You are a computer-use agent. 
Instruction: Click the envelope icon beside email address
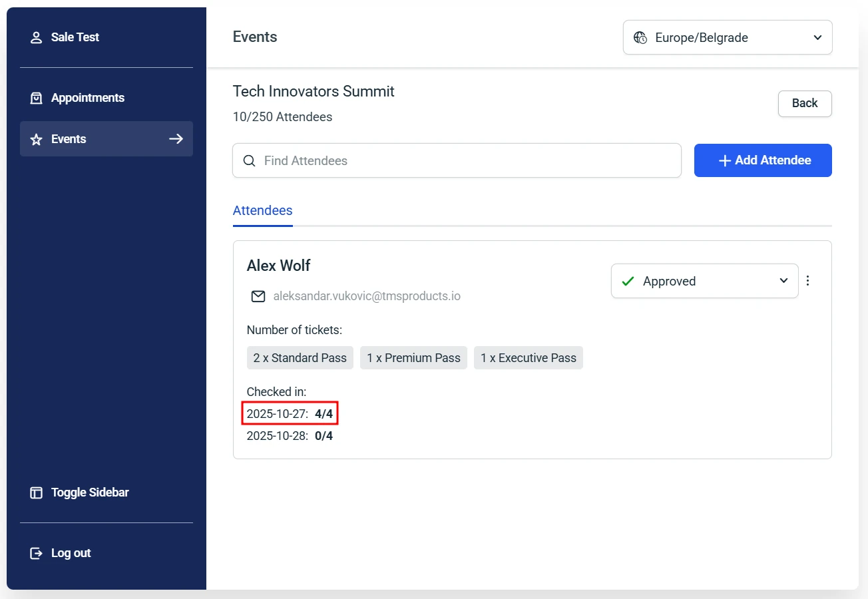pyautogui.click(x=258, y=296)
